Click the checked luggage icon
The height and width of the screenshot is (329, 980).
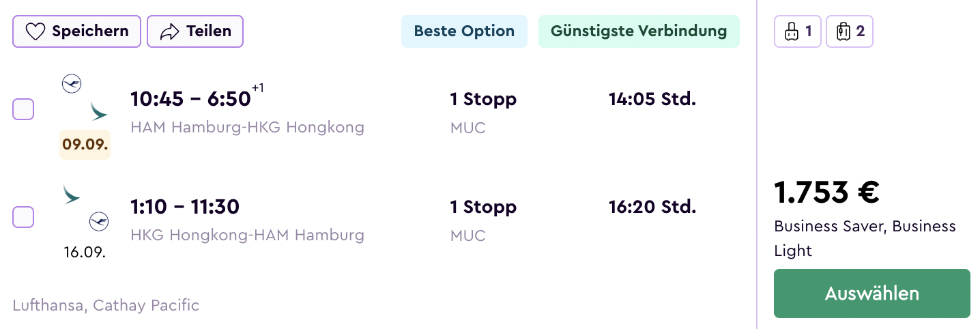844,31
